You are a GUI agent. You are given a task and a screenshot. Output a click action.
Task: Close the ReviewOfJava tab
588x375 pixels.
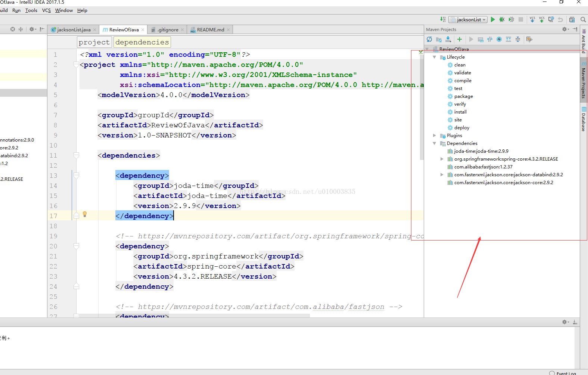[x=143, y=30]
